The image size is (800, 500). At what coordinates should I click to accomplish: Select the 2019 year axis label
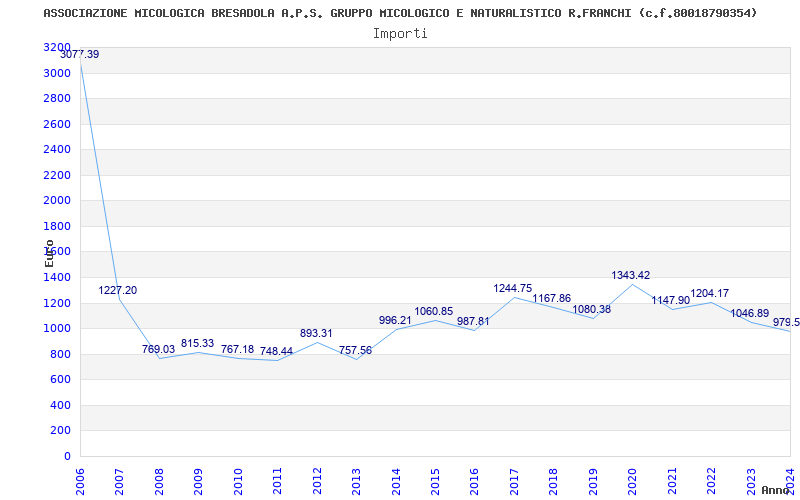click(593, 481)
